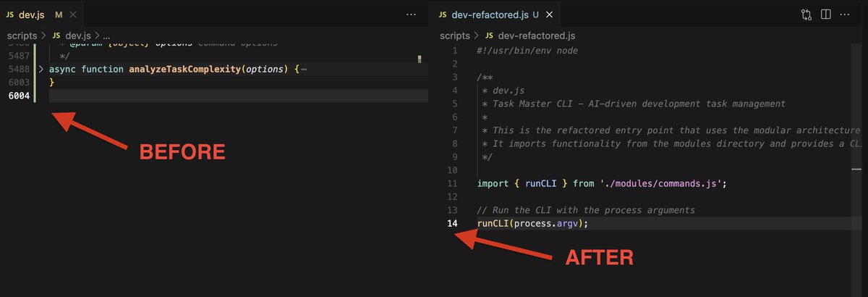Click the trailing ellipsis breadcrumb in left editor
The width and height of the screenshot is (868, 297).
[x=107, y=35]
